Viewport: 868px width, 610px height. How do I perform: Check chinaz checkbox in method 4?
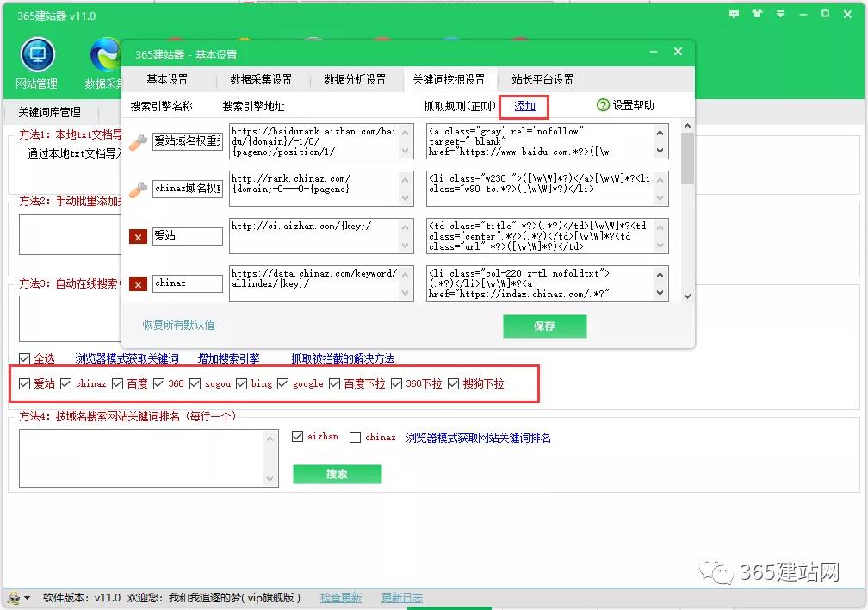[x=356, y=437]
